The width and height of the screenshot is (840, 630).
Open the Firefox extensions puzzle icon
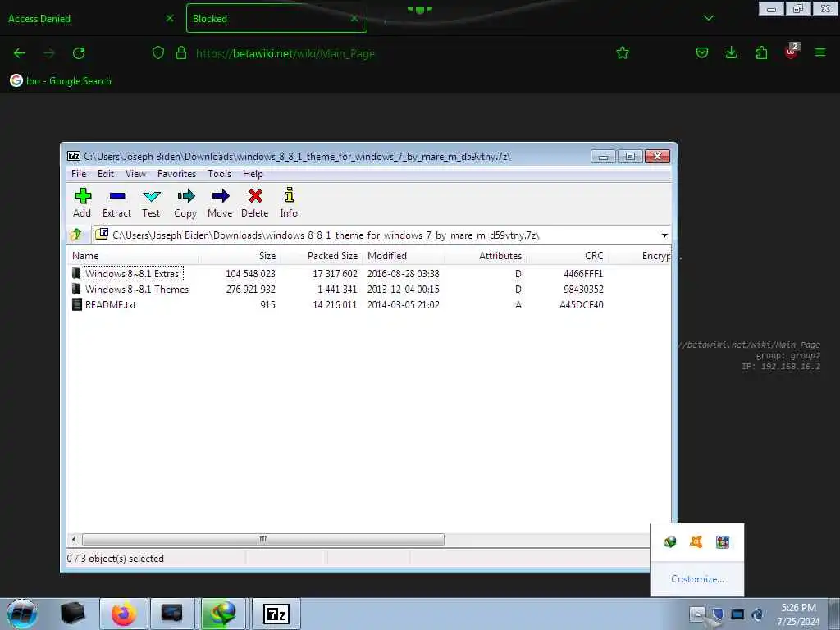click(761, 53)
